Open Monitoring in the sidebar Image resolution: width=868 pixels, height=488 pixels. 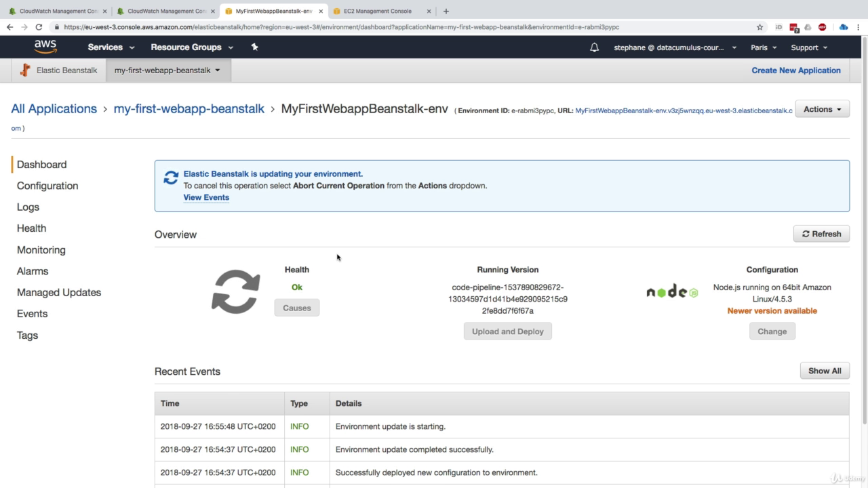pos(41,250)
